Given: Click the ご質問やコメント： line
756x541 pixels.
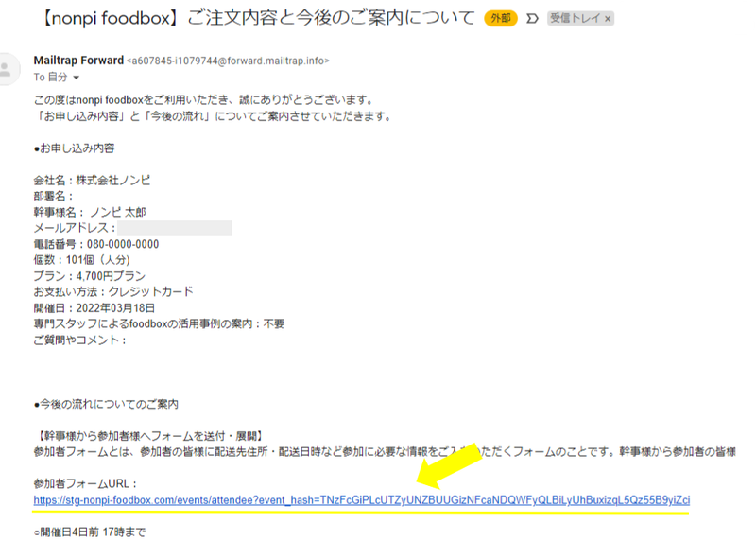Looking at the screenshot, I should click(x=79, y=340).
